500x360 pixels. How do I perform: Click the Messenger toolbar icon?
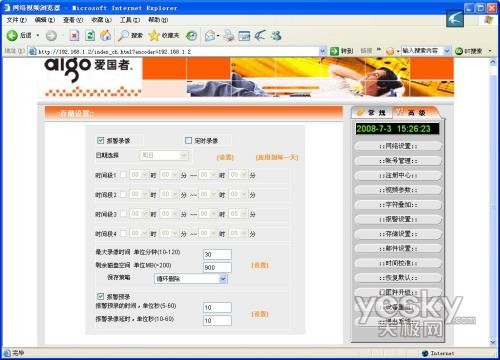(x=276, y=35)
